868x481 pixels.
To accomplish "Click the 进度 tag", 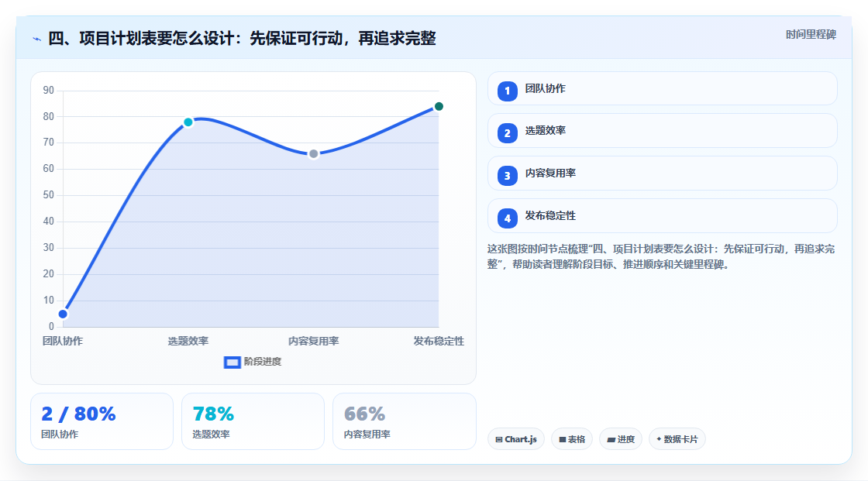I will (621, 439).
